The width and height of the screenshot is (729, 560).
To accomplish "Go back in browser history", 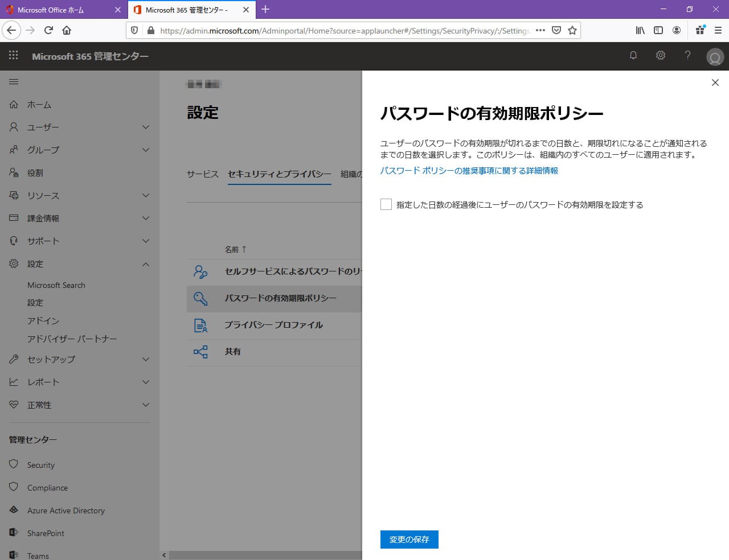I will [12, 30].
